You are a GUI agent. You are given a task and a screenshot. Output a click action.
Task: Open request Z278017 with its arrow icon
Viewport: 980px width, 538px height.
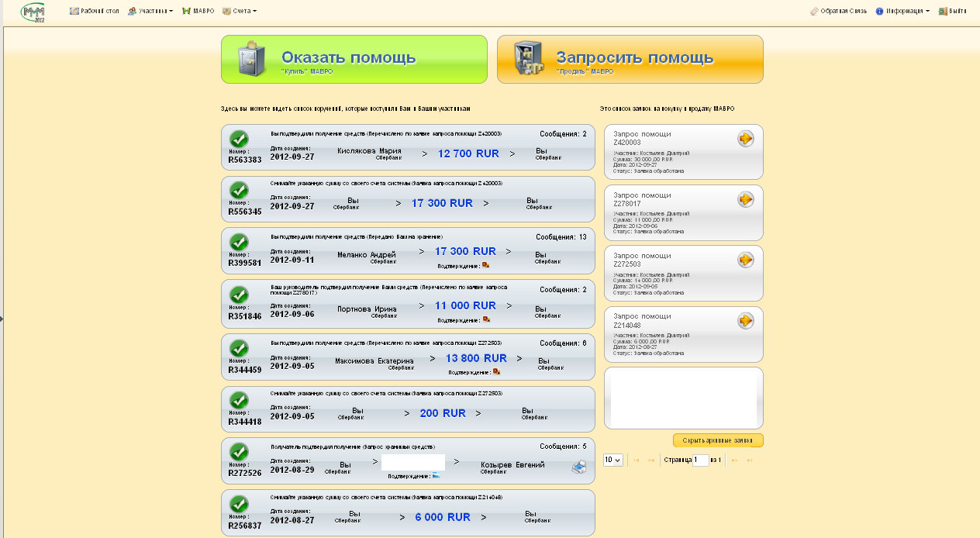[746, 199]
